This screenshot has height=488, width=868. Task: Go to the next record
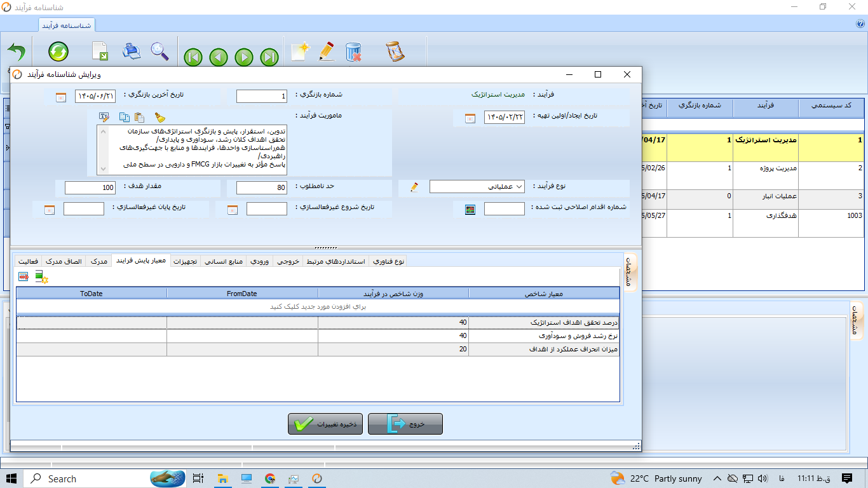coord(244,57)
